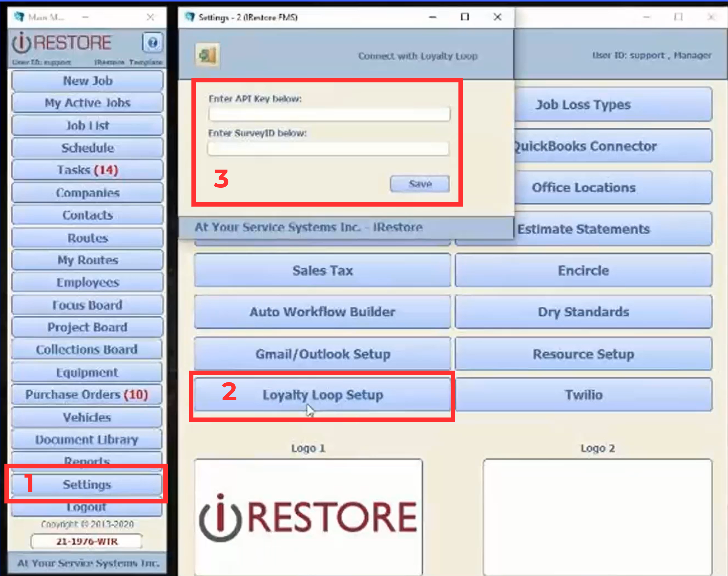Close the Settings Loyalty Loop dialog window
Image resolution: width=728 pixels, height=576 pixels.
coord(497,17)
